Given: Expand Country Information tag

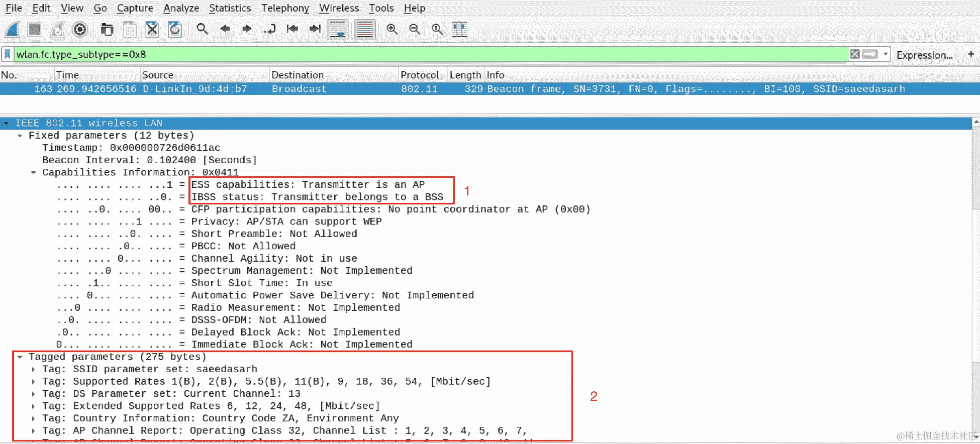Looking at the screenshot, I should [33, 418].
